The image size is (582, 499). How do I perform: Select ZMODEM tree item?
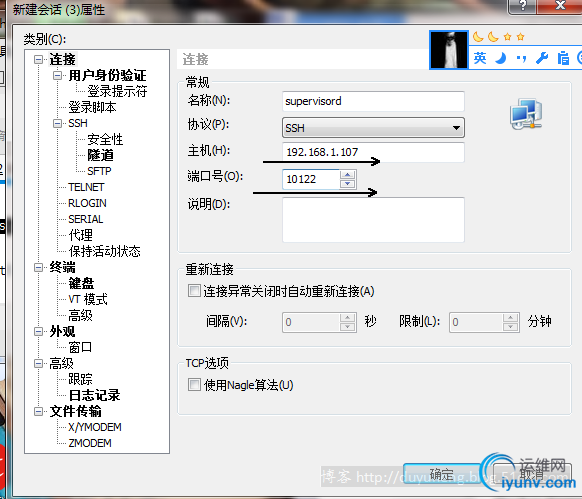coord(90,443)
